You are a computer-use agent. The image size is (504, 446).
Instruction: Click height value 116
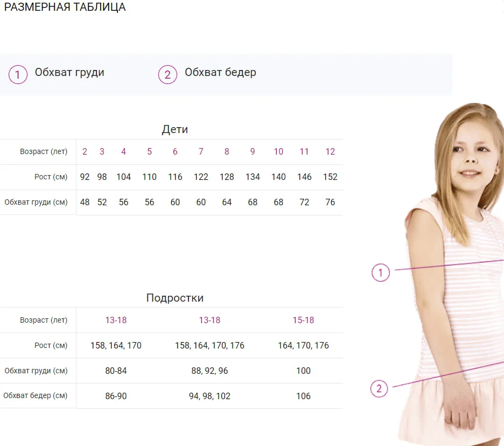(175, 177)
